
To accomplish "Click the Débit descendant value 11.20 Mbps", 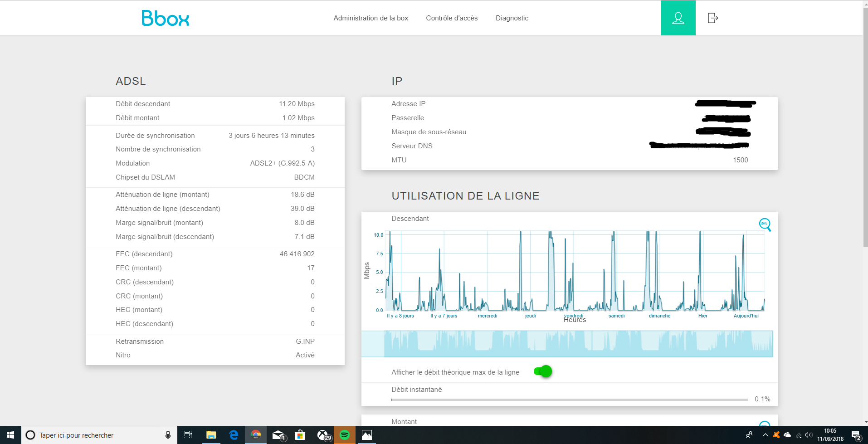I will tap(297, 104).
